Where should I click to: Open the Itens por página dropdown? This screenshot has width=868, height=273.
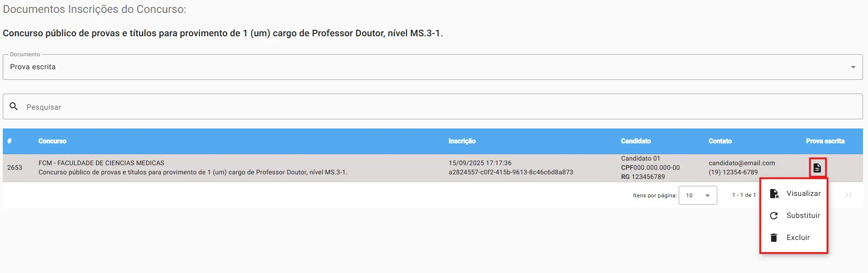point(698,195)
